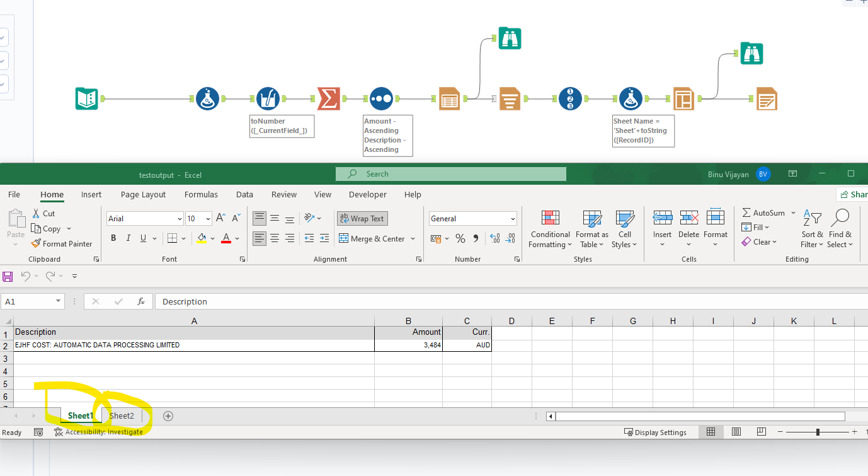Toggle bold formatting

pos(113,238)
